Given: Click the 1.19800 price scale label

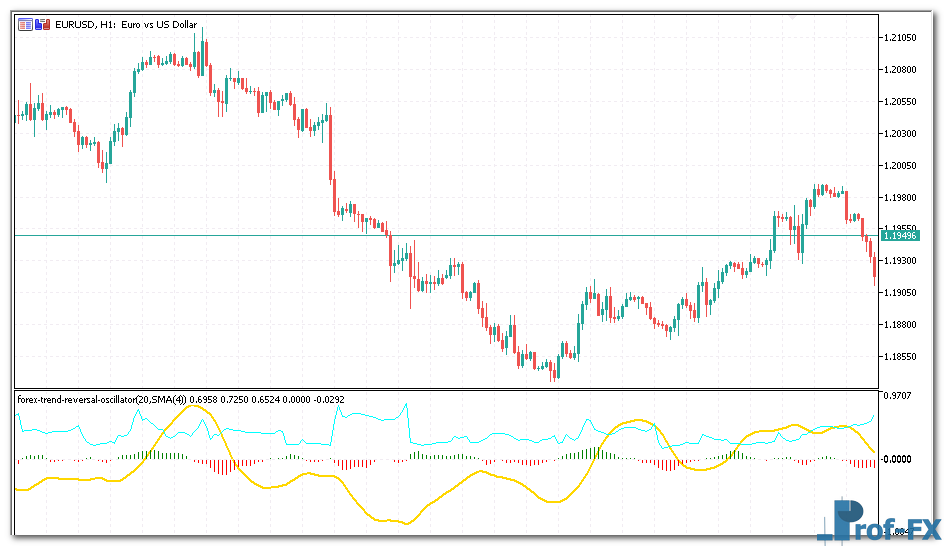Looking at the screenshot, I should point(902,197).
